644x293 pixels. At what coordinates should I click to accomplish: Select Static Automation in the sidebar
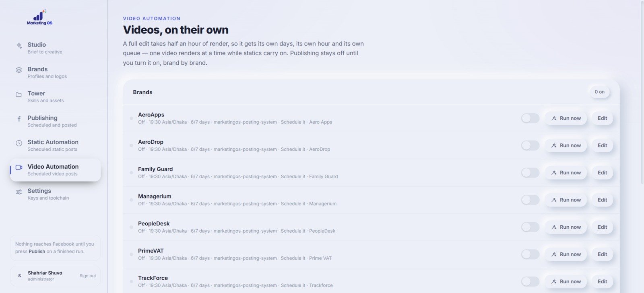[x=55, y=145]
